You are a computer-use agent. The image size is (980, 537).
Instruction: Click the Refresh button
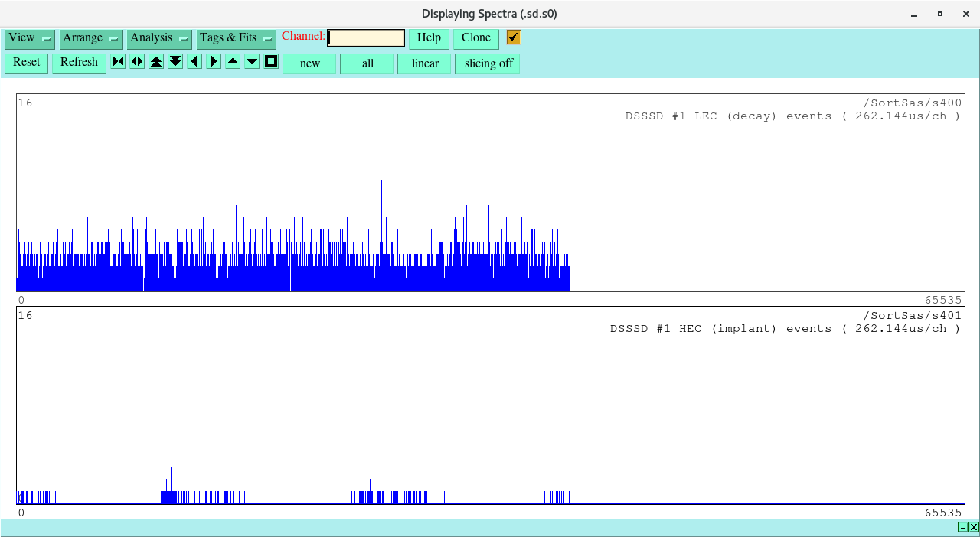tap(79, 63)
